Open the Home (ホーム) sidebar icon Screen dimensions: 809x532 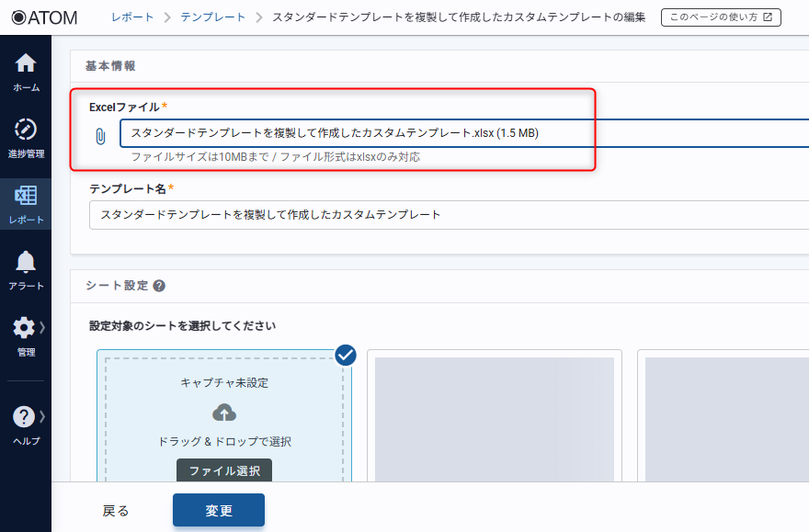(x=26, y=63)
